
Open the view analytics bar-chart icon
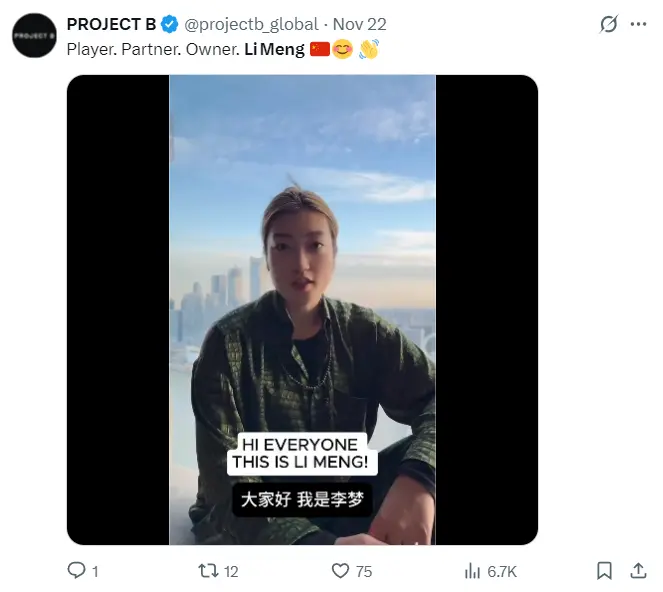[473, 570]
